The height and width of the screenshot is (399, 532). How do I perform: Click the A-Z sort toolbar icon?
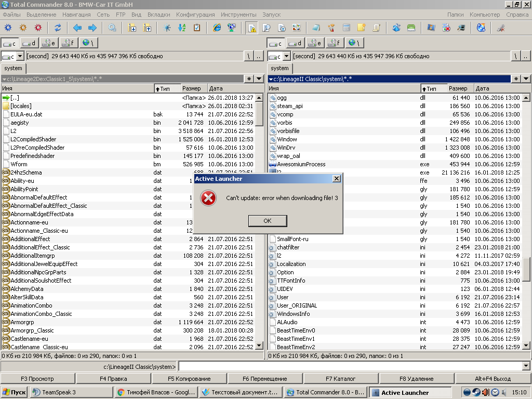[182, 28]
